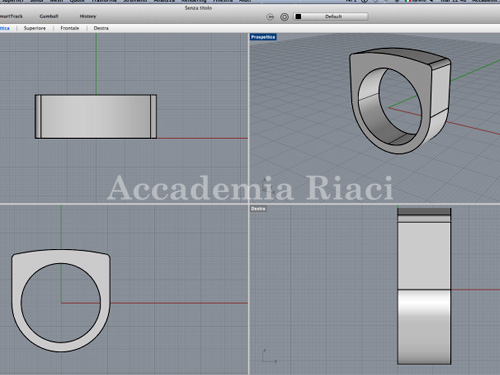This screenshot has width=500, height=375.
Task: Click the concentric circle icon beside the layer box
Action: point(284,17)
